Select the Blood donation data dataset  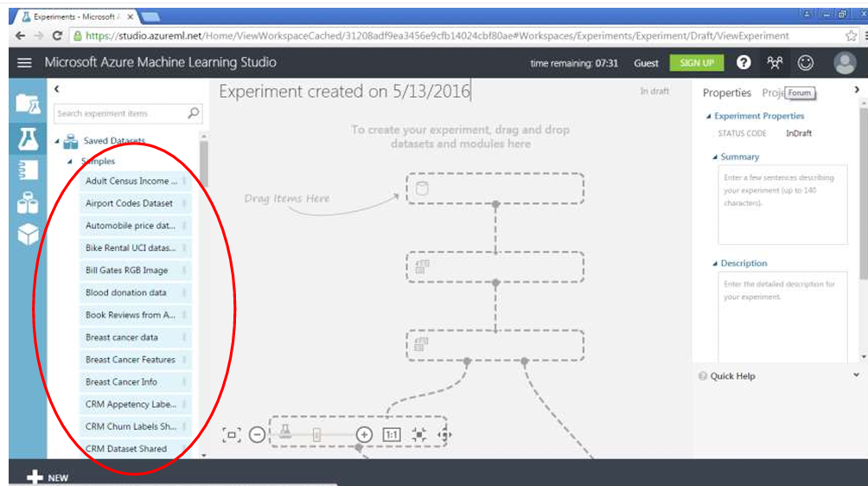(x=126, y=293)
